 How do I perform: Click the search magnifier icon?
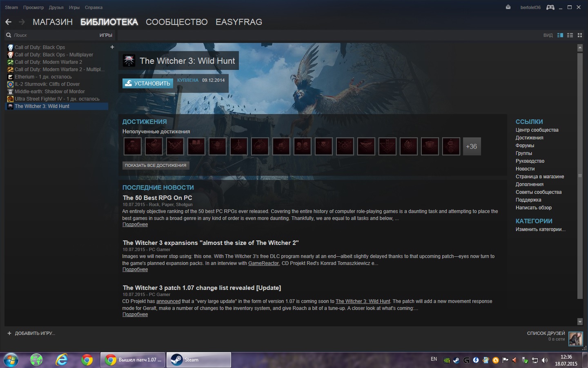[x=9, y=35]
